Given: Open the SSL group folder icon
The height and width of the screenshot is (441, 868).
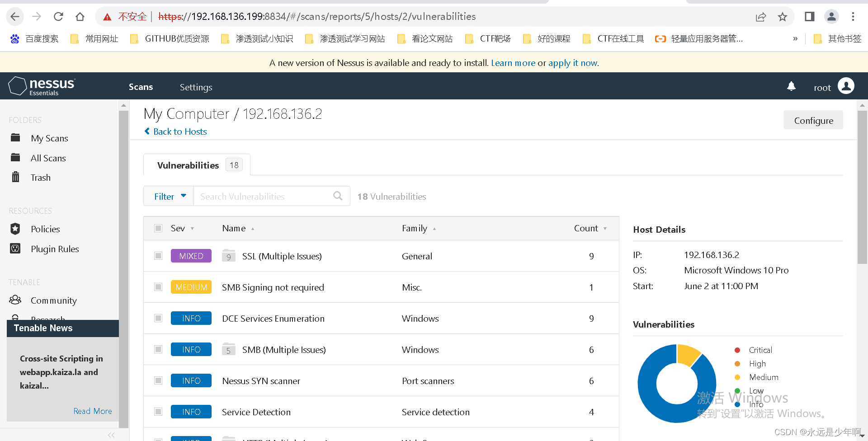Looking at the screenshot, I should [x=229, y=256].
